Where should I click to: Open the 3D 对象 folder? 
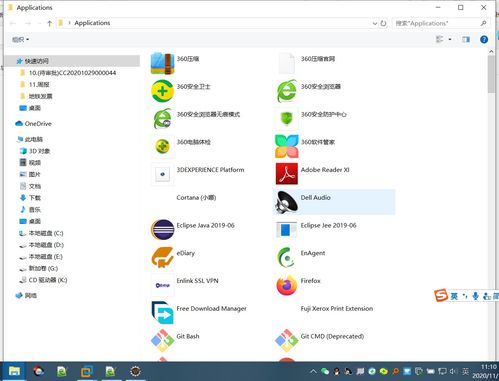coord(39,151)
